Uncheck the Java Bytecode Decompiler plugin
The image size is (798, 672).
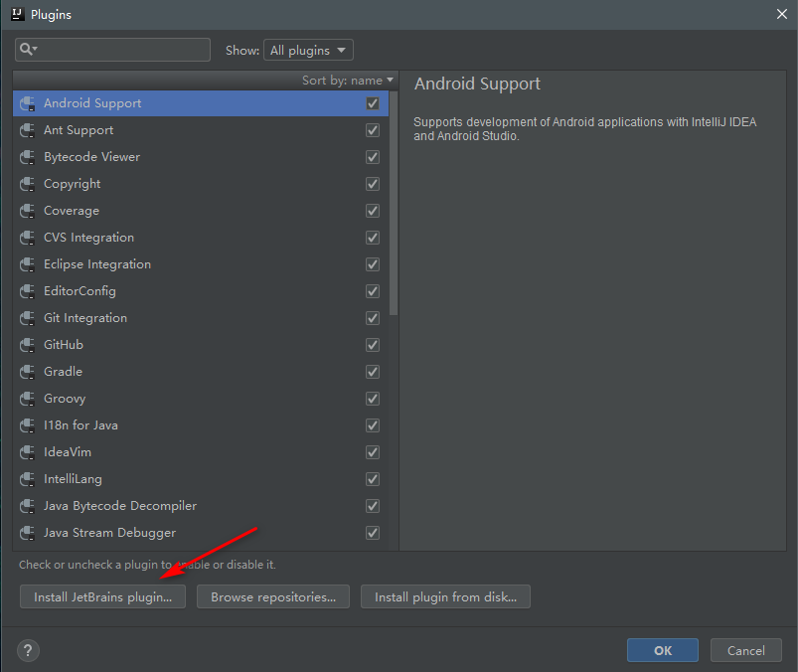pyautogui.click(x=373, y=506)
